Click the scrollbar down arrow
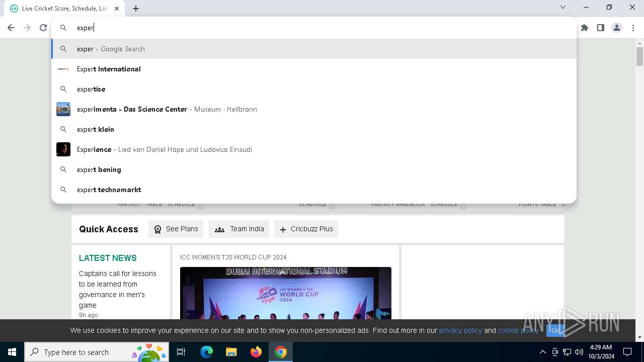This screenshot has width=644, height=362. [x=640, y=337]
